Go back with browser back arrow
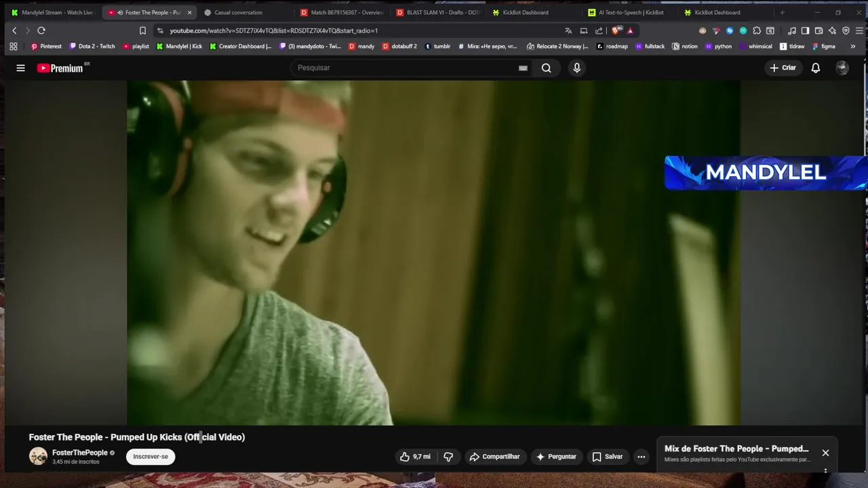Viewport: 868px width, 488px height. [x=14, y=30]
